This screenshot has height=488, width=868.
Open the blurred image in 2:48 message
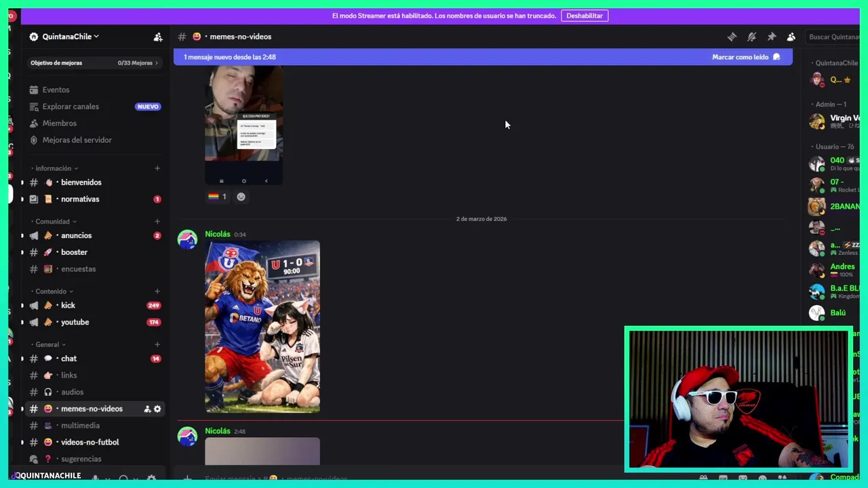point(262,451)
